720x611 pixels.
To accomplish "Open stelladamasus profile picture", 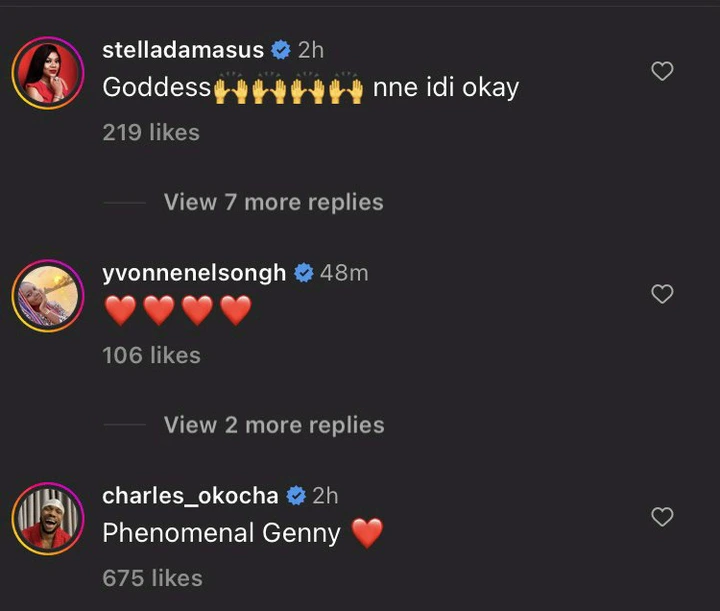I will coord(47,72).
